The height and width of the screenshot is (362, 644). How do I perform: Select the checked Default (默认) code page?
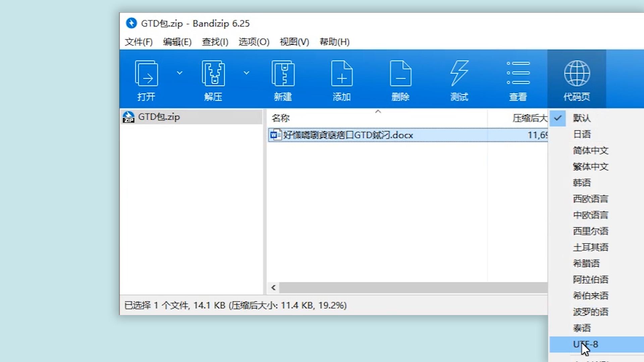click(x=582, y=118)
